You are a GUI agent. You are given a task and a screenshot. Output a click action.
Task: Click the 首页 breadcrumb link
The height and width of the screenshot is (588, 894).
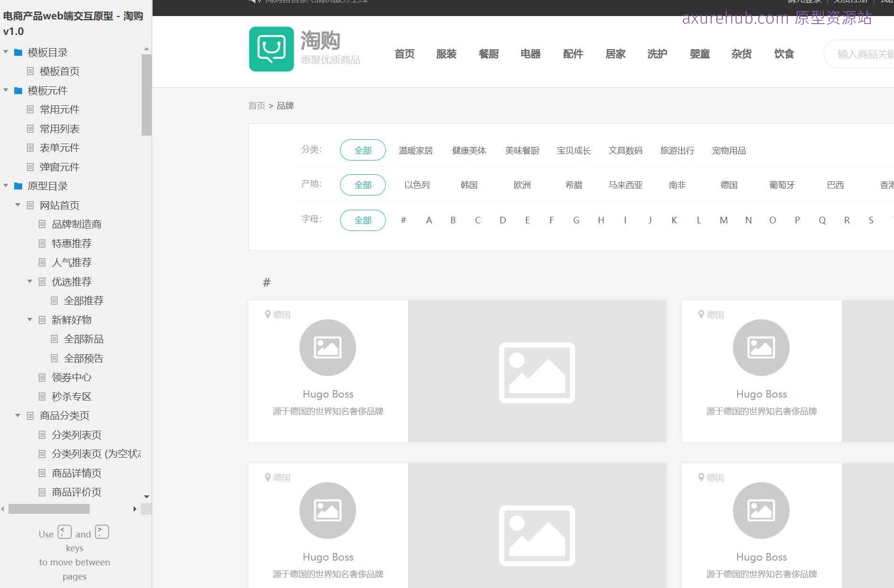point(256,105)
